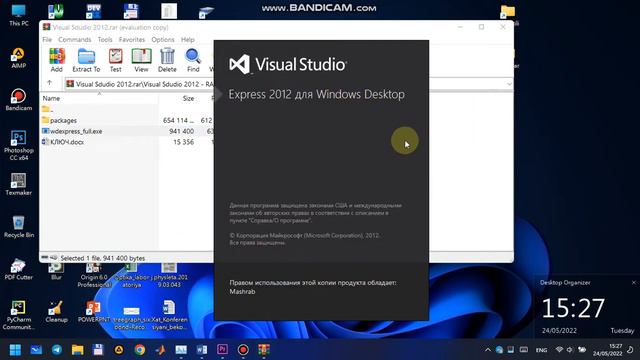The width and height of the screenshot is (640, 360).
Task: Close the Desktop Organizer widget
Action: click(633, 282)
